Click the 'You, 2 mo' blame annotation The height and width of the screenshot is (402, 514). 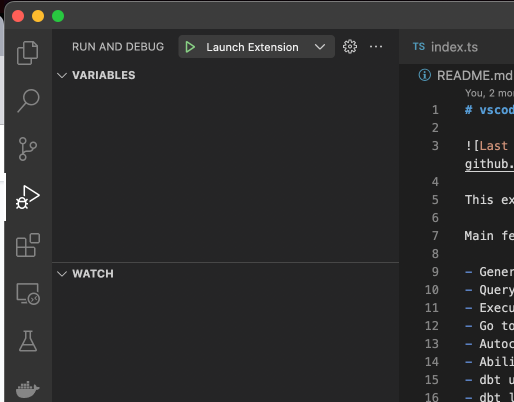(489, 93)
